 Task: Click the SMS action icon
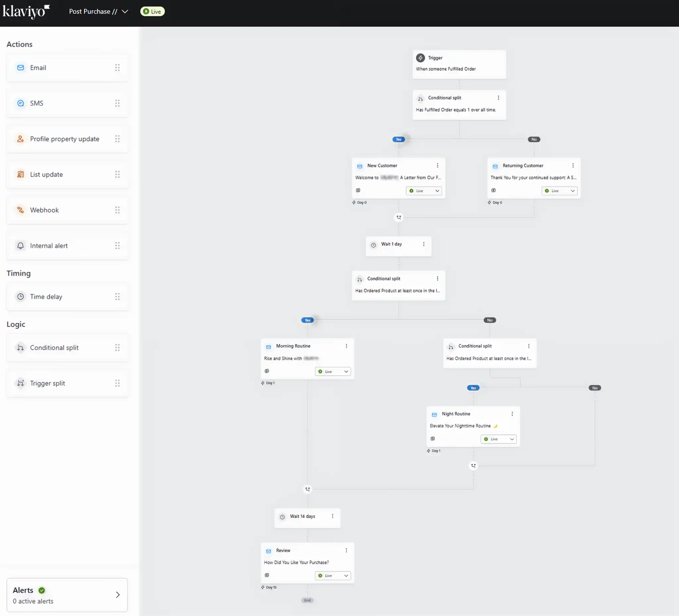point(21,103)
